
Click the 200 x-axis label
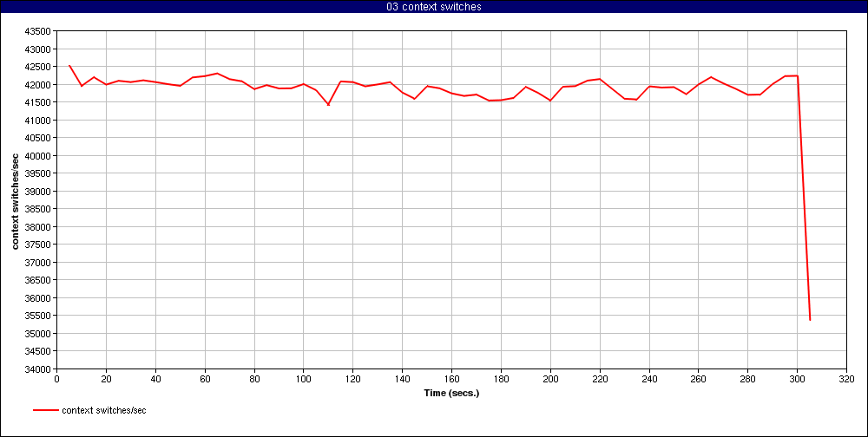click(550, 380)
